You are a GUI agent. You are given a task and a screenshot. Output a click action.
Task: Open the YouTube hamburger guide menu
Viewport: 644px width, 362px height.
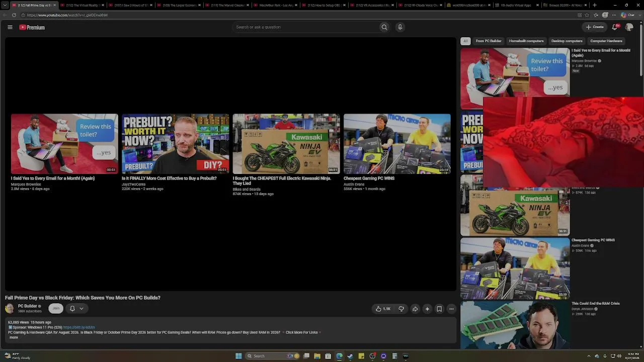click(10, 27)
